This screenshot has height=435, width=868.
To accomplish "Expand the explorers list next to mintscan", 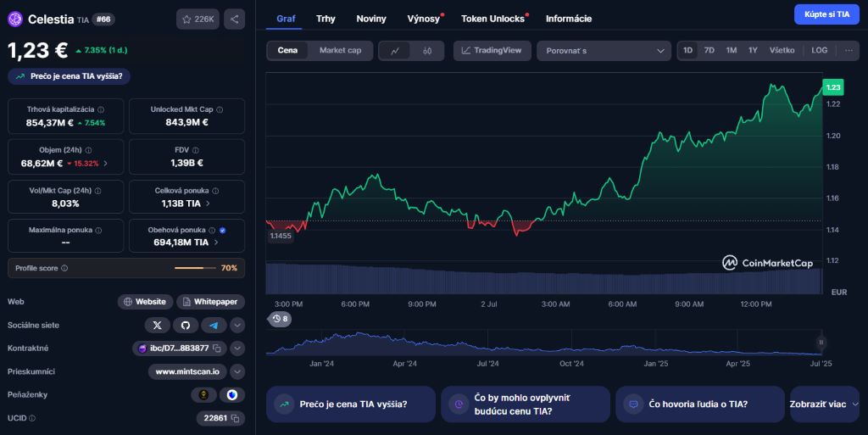I will click(237, 372).
